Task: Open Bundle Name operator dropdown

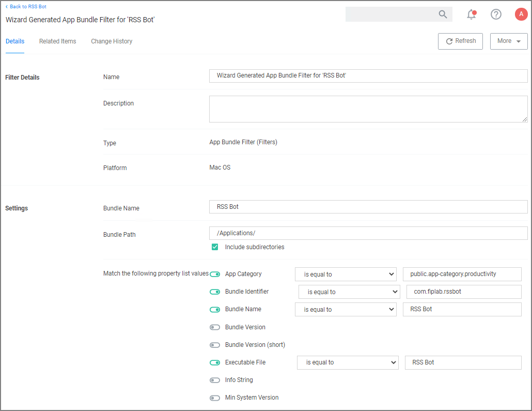Action: point(346,310)
